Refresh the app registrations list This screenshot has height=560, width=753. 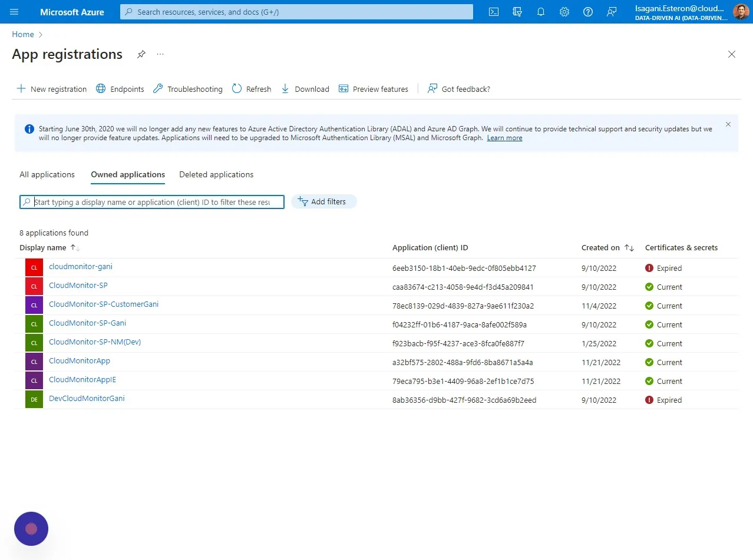[252, 89]
